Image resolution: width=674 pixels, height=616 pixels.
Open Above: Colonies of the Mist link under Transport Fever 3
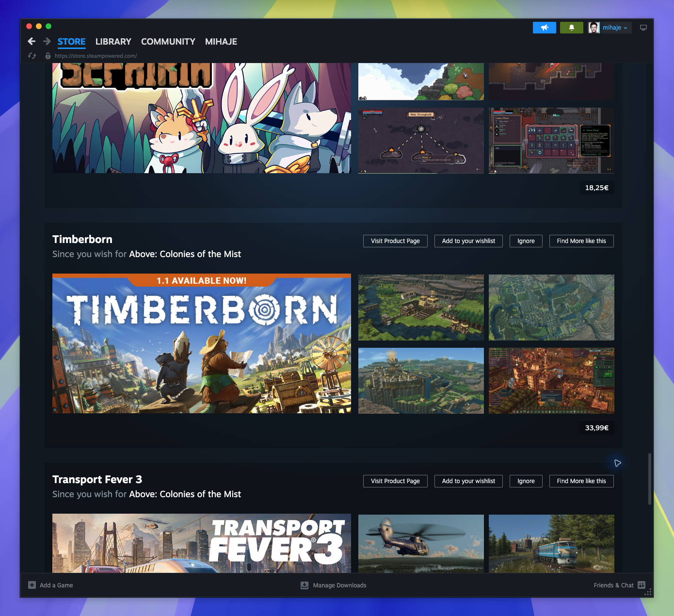pos(185,494)
